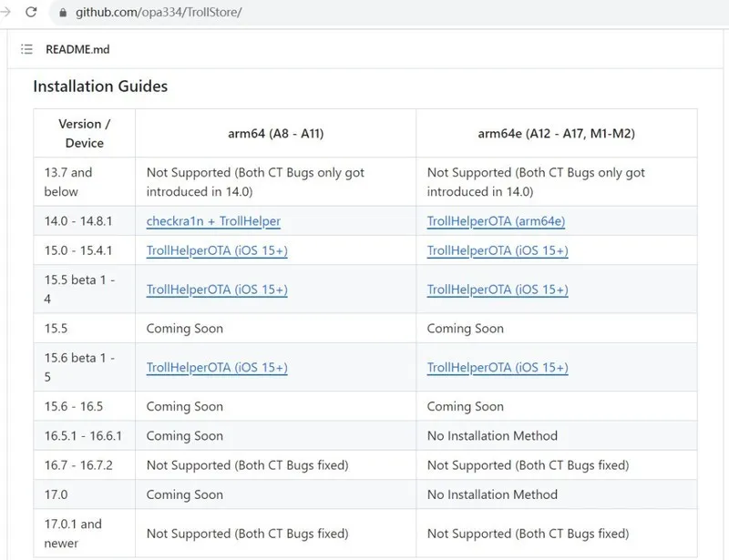The image size is (729, 560).
Task: Open arm64e TrollHelperOTA link for 15.5 beta
Action: [498, 290]
